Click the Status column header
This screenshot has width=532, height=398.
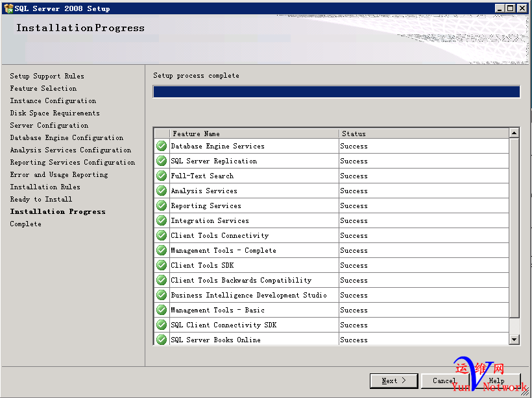tap(424, 134)
